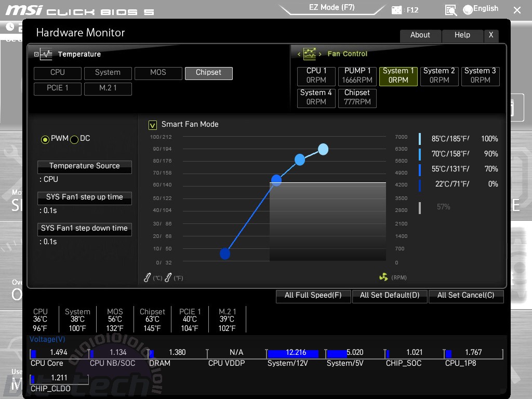
Task: Select the PUMP 1 fan
Action: coord(357,76)
